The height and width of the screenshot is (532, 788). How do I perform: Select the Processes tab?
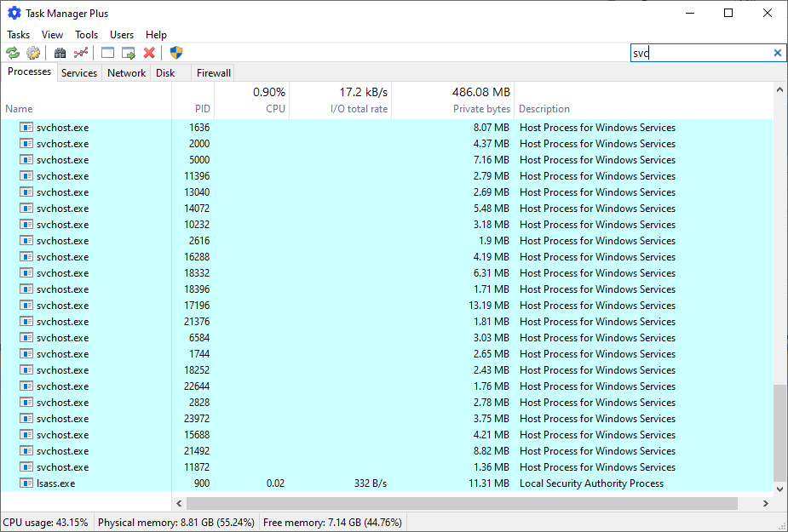pyautogui.click(x=29, y=72)
